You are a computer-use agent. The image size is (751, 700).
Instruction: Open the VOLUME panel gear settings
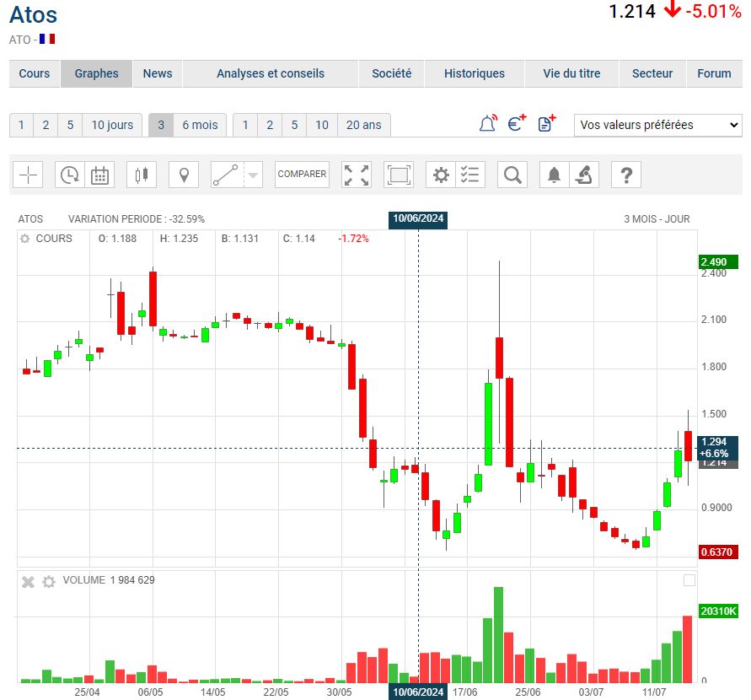coord(48,582)
